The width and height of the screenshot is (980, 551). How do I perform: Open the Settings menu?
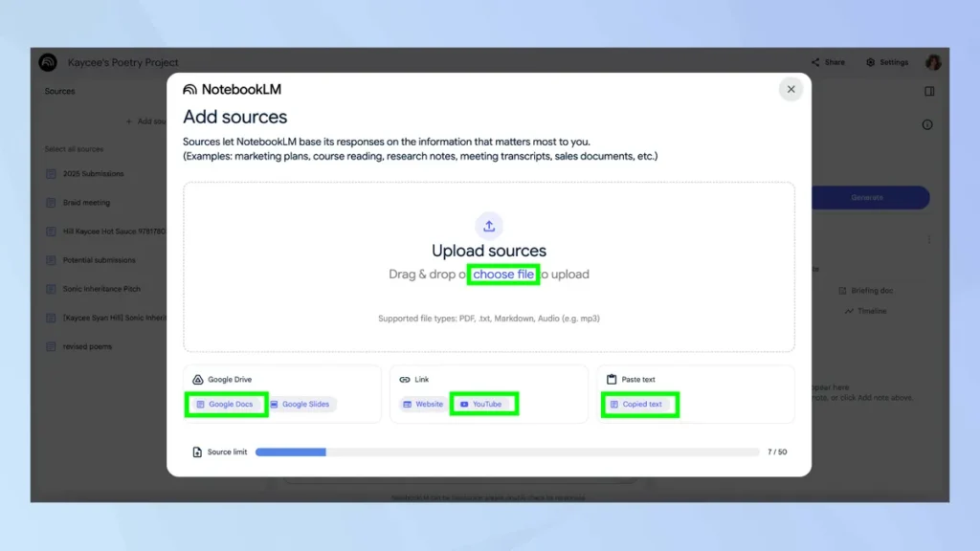[x=886, y=61]
